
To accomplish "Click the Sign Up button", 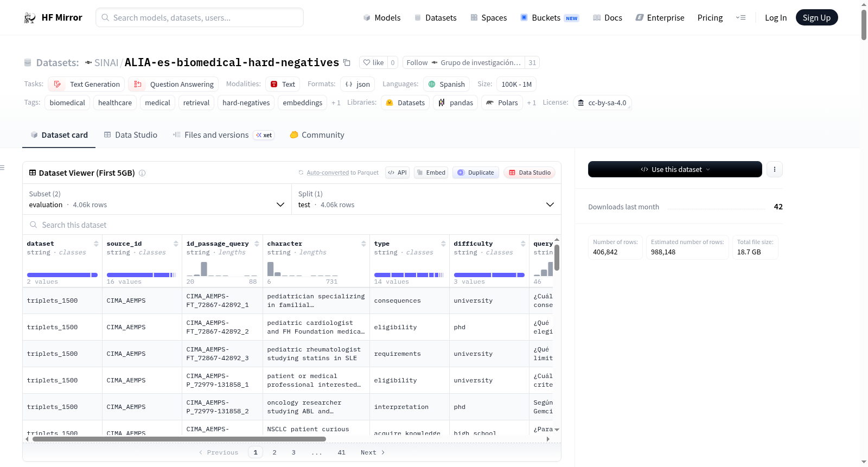I will pos(816,17).
